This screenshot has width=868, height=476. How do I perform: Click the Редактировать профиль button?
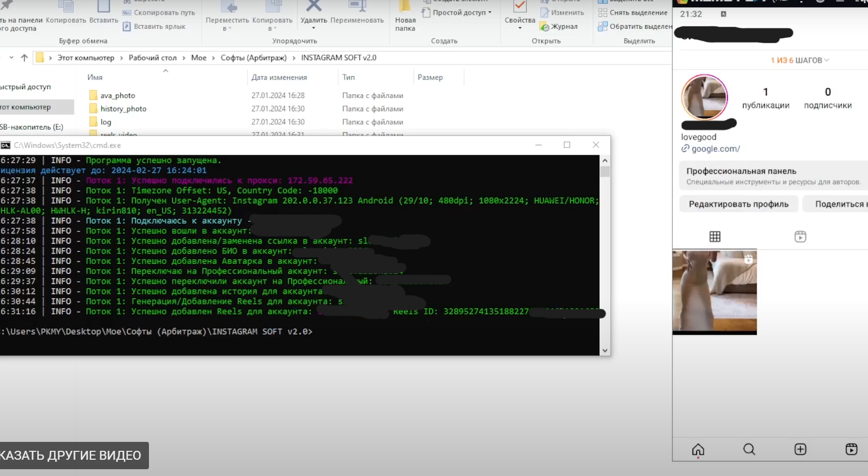(738, 204)
